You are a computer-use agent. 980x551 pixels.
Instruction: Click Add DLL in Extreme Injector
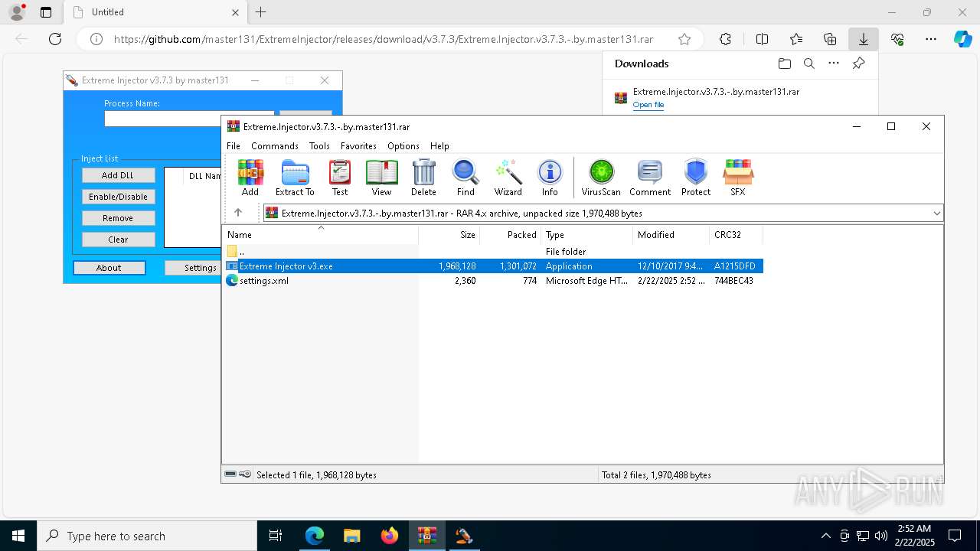pyautogui.click(x=118, y=175)
